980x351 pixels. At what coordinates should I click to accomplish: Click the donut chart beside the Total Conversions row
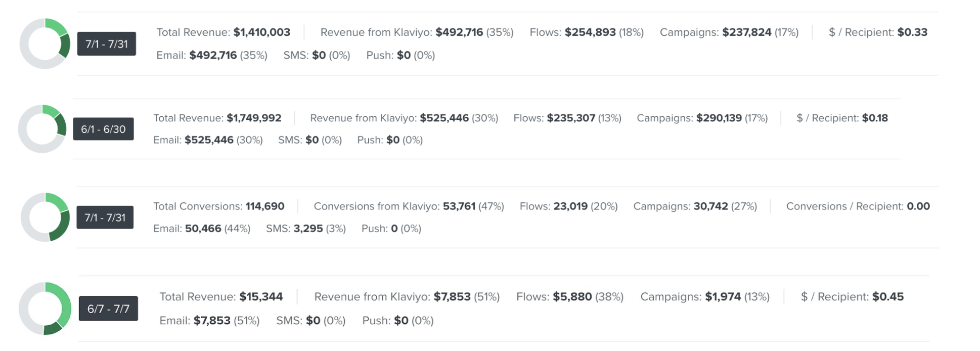[x=46, y=217]
